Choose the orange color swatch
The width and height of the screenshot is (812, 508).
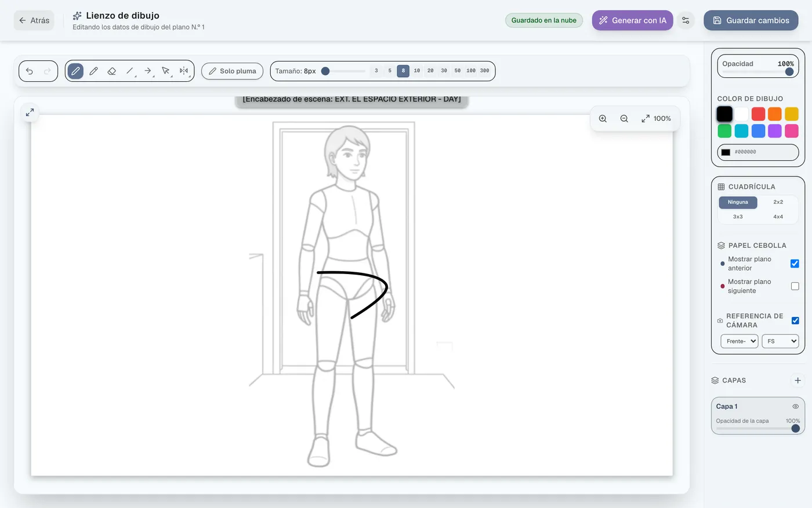click(775, 114)
